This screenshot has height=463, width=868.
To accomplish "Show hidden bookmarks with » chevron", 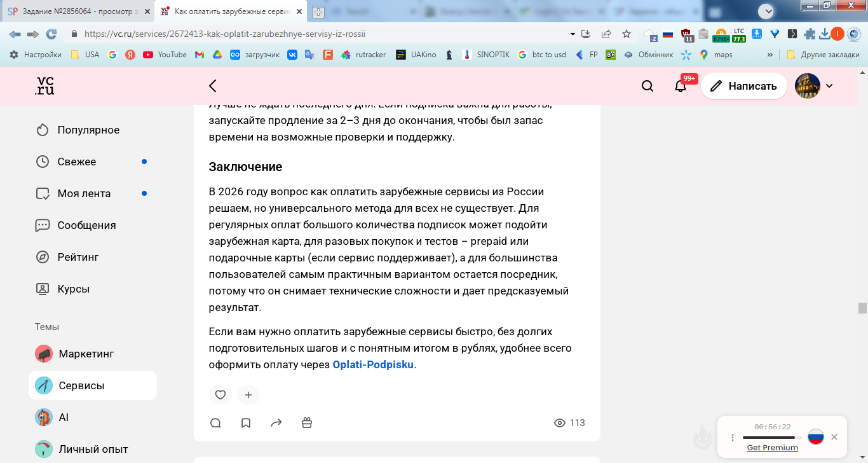I will pos(770,55).
